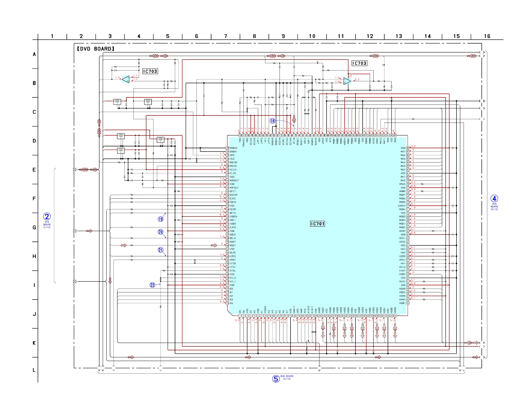
Task: Click the DVD BOARD title text
Action: (x=95, y=49)
